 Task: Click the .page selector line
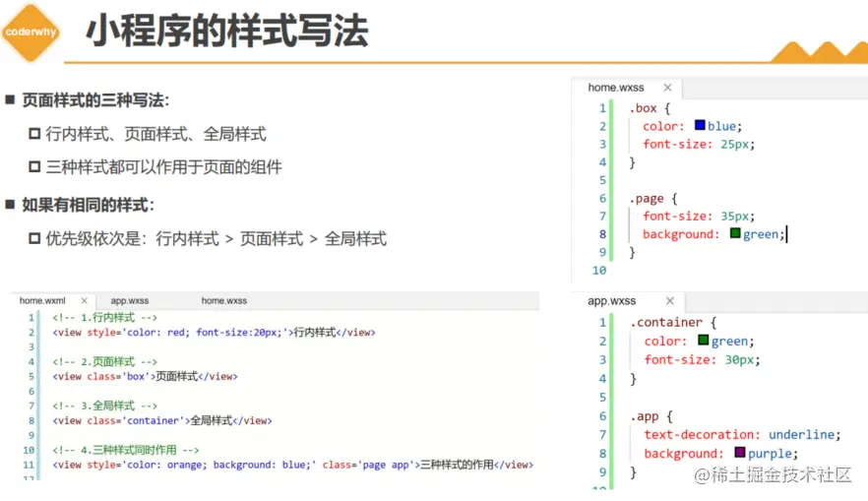coord(652,198)
